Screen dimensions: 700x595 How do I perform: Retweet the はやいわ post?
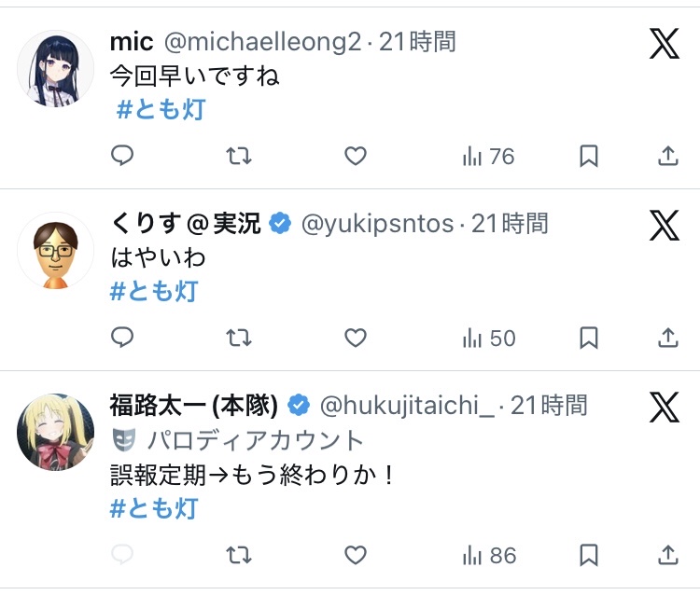240,337
